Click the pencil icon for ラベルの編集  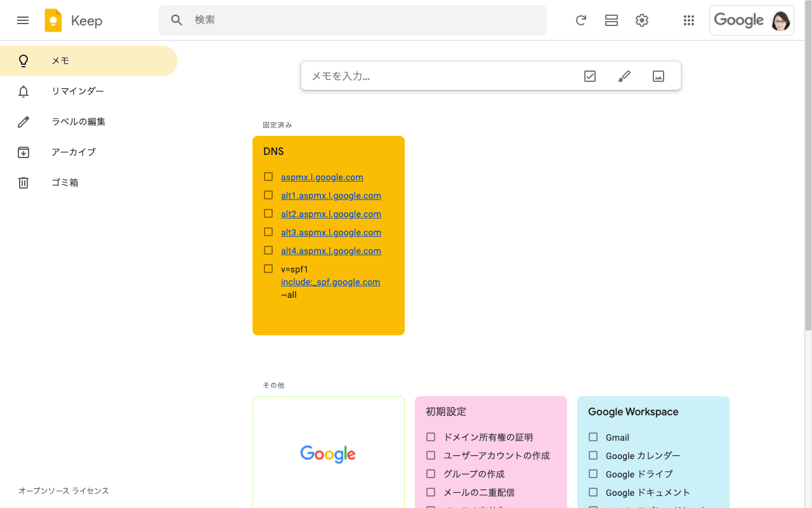[x=23, y=122]
